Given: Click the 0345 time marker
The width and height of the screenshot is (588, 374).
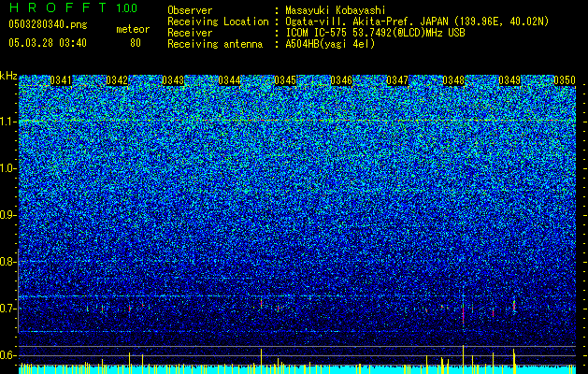Looking at the screenshot, I should (285, 80).
